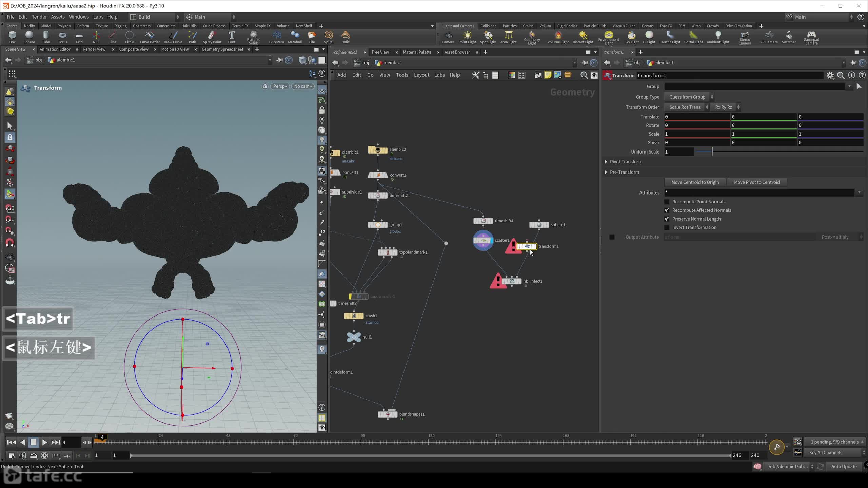Click the Platonic Solids shelf tool
868x488 pixels.
[253, 37]
